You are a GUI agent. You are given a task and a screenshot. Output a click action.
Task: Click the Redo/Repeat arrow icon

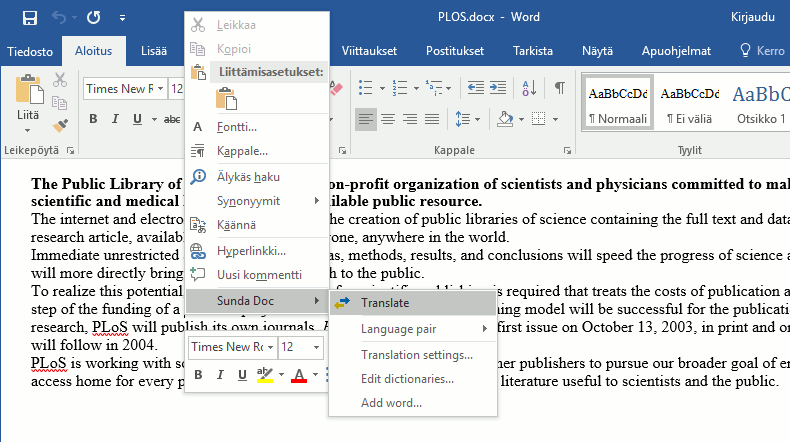tap(93, 18)
